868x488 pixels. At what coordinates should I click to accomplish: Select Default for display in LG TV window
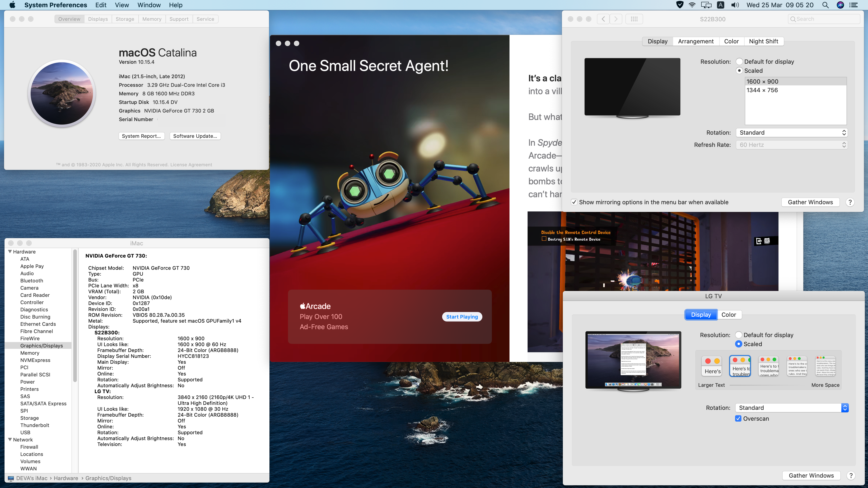738,335
